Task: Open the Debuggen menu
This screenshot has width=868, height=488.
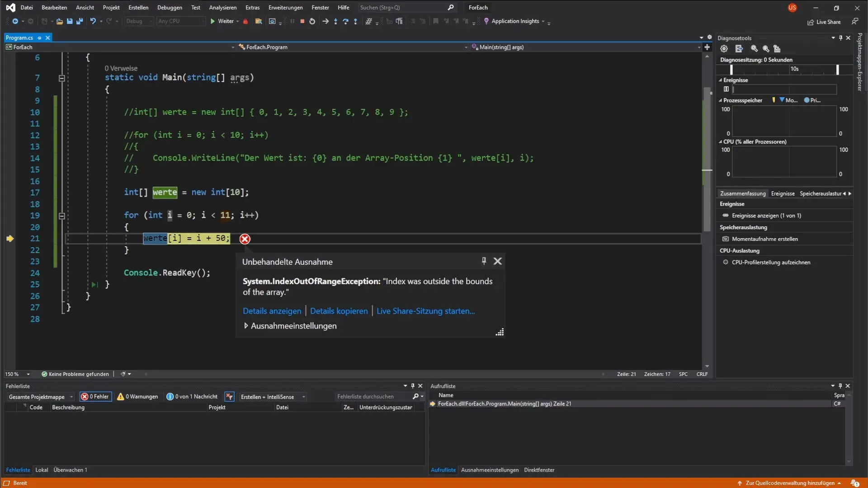Action: (x=170, y=8)
